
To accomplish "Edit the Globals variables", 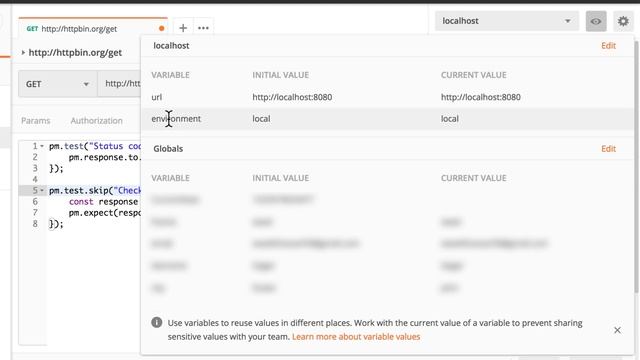I will pos(608,149).
